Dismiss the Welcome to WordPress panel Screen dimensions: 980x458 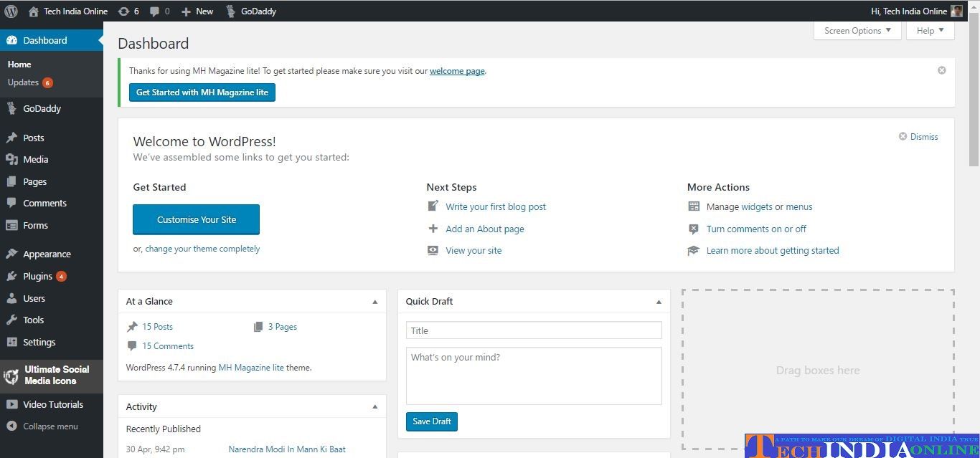(x=918, y=136)
